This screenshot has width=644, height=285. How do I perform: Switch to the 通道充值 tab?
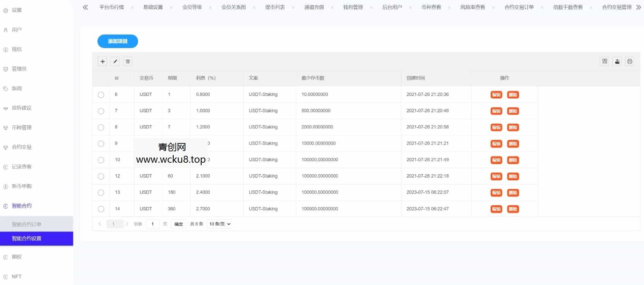[314, 7]
